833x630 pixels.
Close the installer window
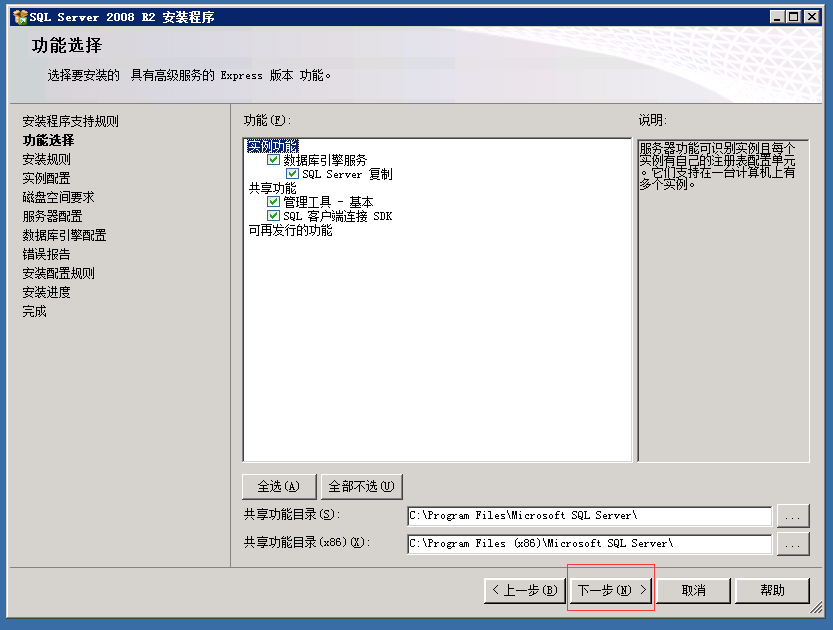812,17
